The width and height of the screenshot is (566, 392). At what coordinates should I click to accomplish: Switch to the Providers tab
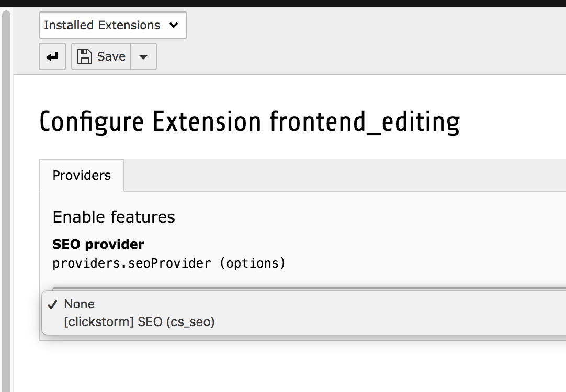pos(82,175)
